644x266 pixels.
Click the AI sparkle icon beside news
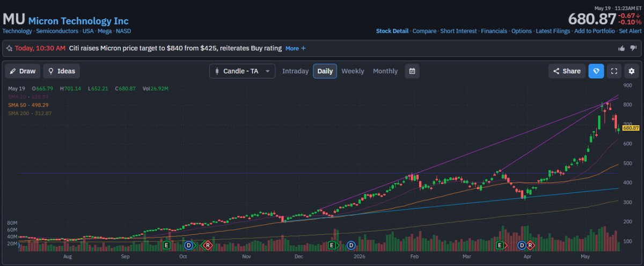pyautogui.click(x=9, y=48)
